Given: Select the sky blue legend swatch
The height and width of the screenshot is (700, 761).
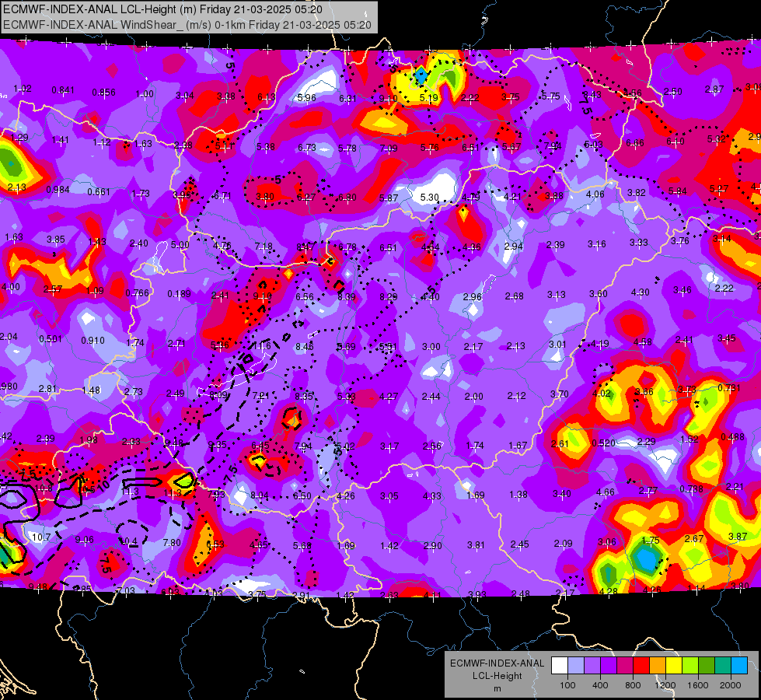Looking at the screenshot, I should [x=739, y=666].
